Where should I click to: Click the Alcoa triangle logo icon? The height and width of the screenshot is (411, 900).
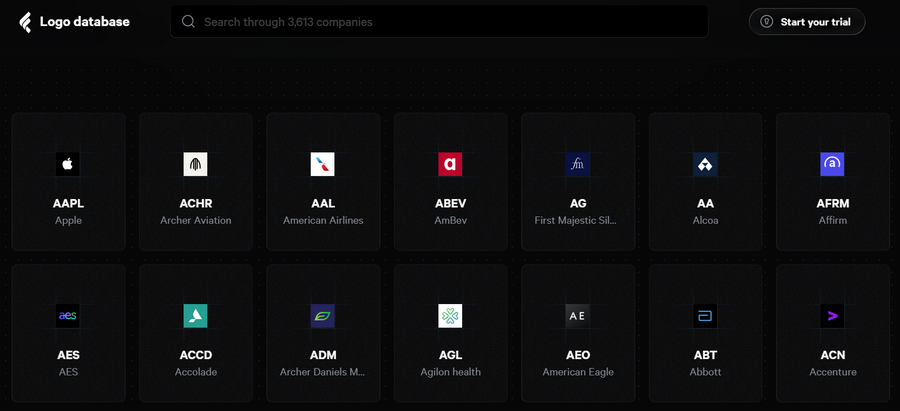pos(705,164)
